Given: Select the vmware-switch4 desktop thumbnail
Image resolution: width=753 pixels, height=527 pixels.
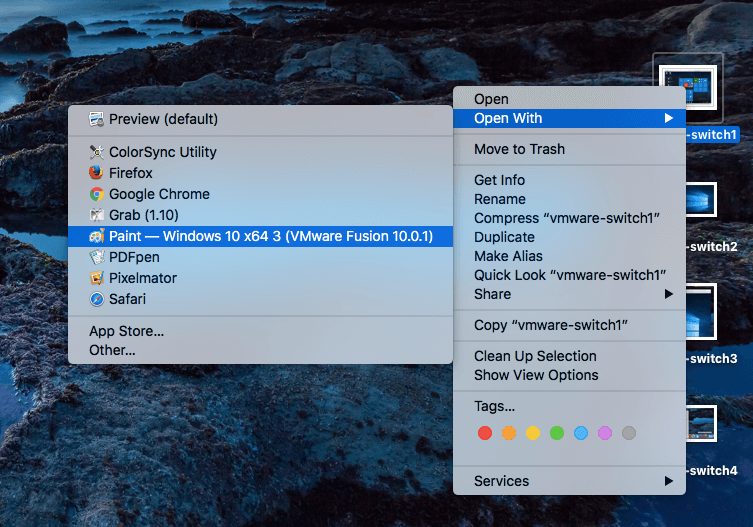Looking at the screenshot, I should pyautogui.click(x=701, y=423).
